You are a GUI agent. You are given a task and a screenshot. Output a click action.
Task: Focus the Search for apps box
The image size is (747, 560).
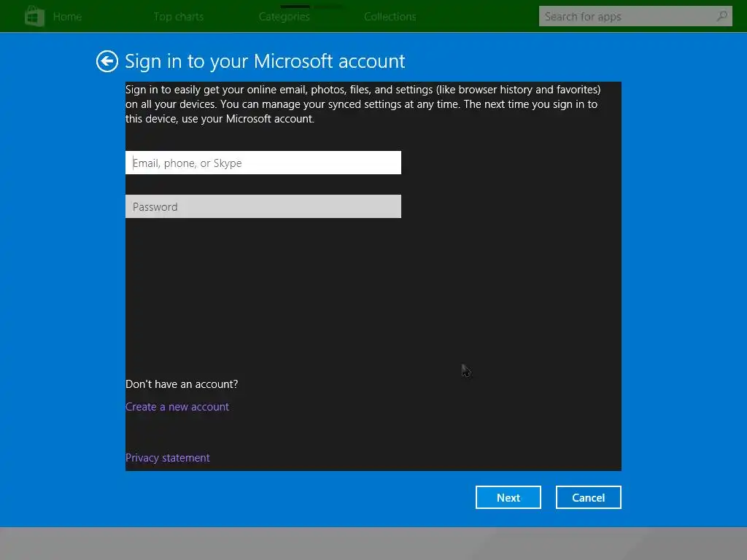pos(635,16)
